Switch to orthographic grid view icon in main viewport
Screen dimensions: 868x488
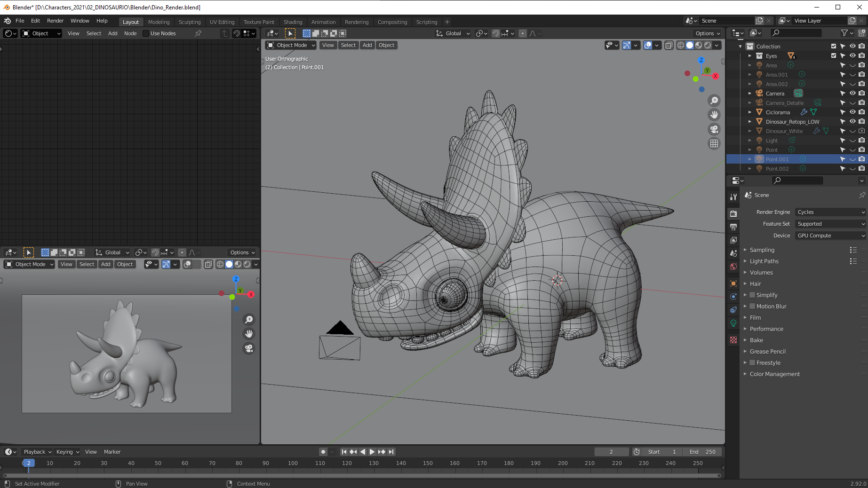[714, 143]
